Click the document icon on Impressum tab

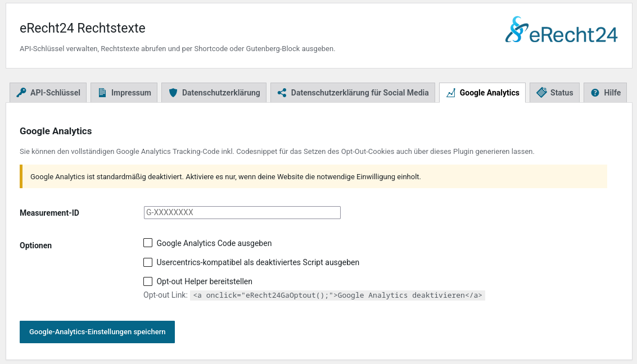(x=102, y=93)
